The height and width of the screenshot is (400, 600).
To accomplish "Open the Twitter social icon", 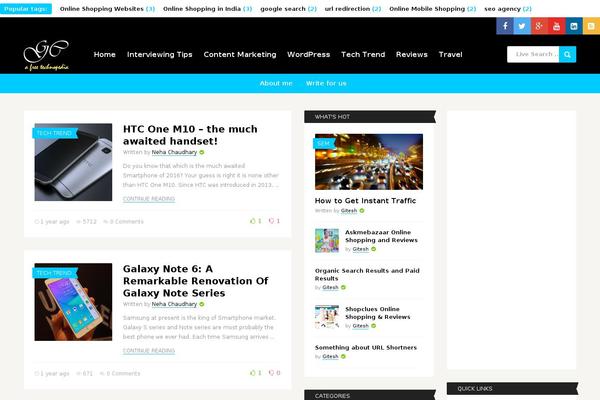I will [522, 26].
